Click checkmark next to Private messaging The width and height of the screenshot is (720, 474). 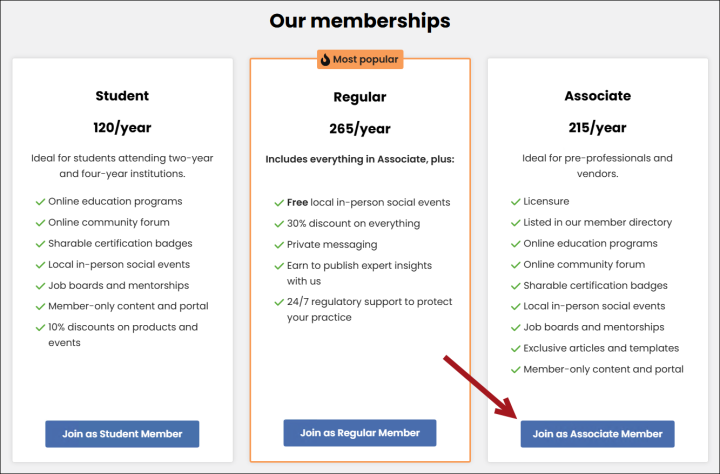pos(278,244)
